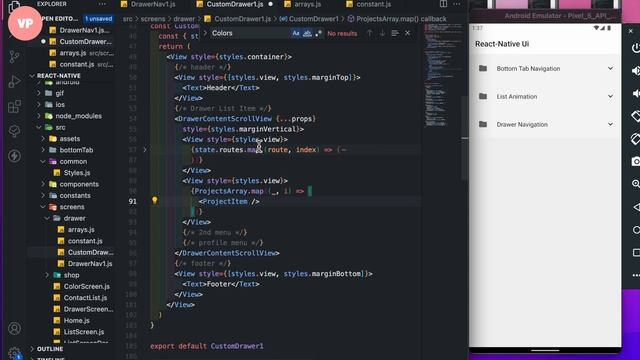
Task: Unfold the collapsed code at state.routes.map line
Action: click(x=144, y=150)
